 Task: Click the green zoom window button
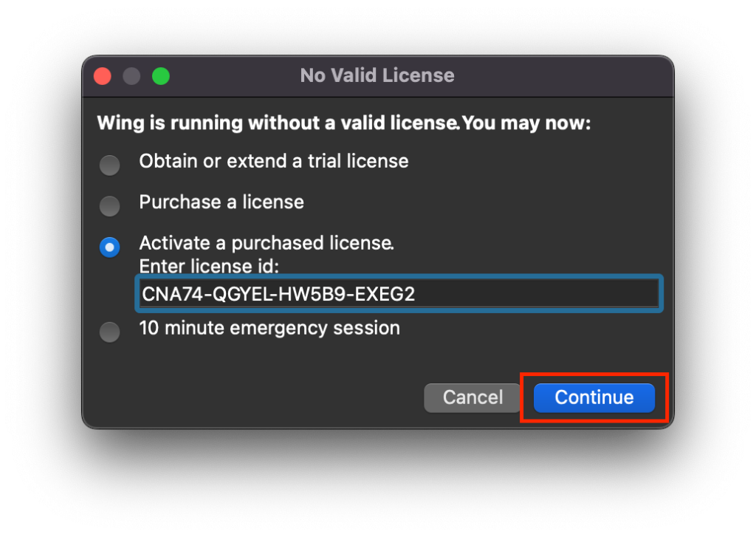[x=161, y=76]
